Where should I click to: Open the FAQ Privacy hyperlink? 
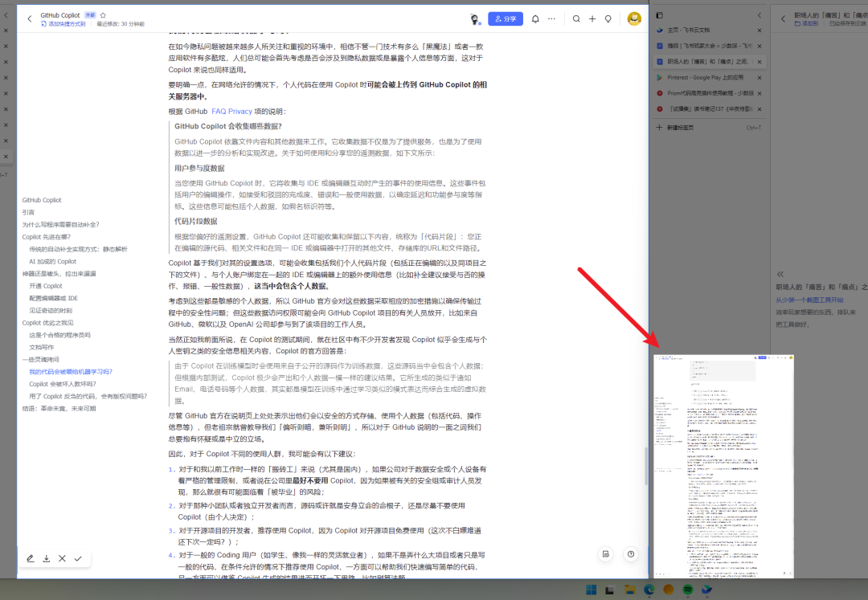tap(231, 111)
